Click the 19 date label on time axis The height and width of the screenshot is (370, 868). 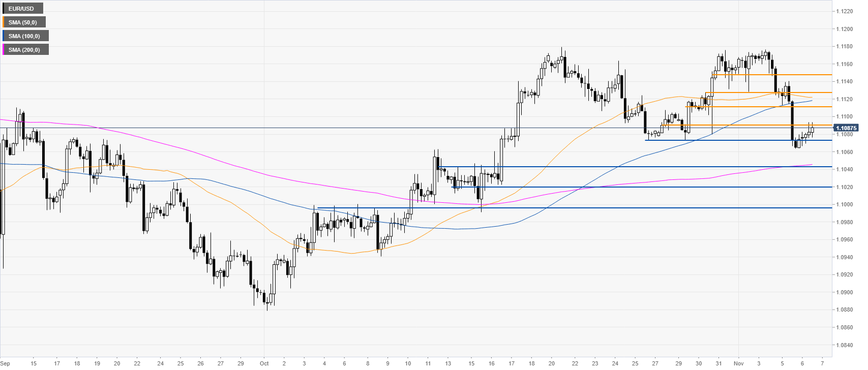[97, 363]
